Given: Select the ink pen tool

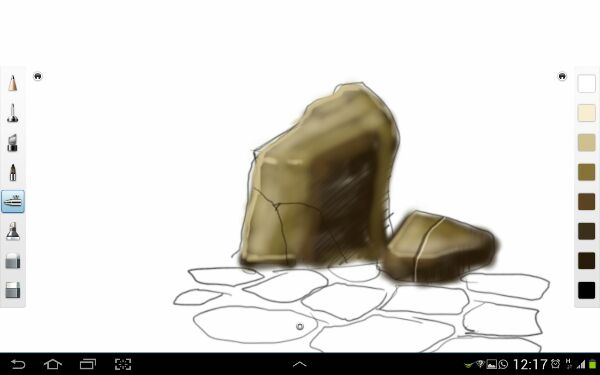Looking at the screenshot, I should (13, 172).
